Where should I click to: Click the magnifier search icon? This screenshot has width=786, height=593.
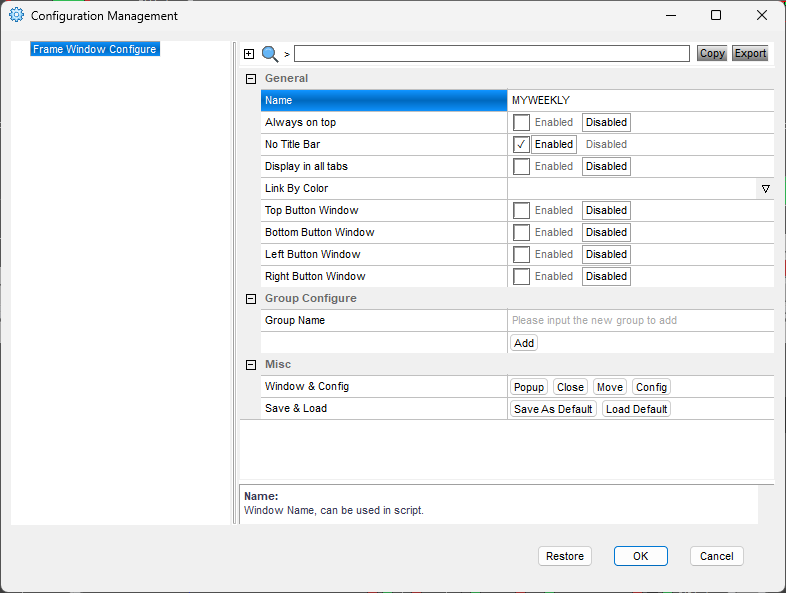tap(270, 54)
